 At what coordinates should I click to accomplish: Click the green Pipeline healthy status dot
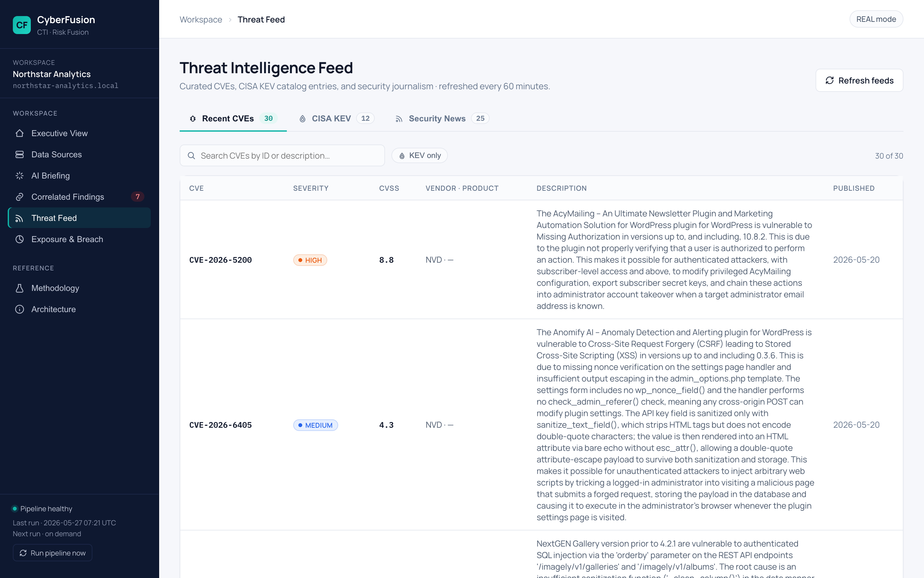[x=14, y=508]
